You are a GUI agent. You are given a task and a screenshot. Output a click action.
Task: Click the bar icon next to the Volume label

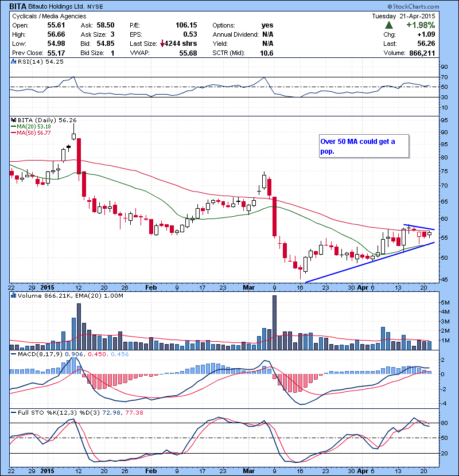pos(13,295)
